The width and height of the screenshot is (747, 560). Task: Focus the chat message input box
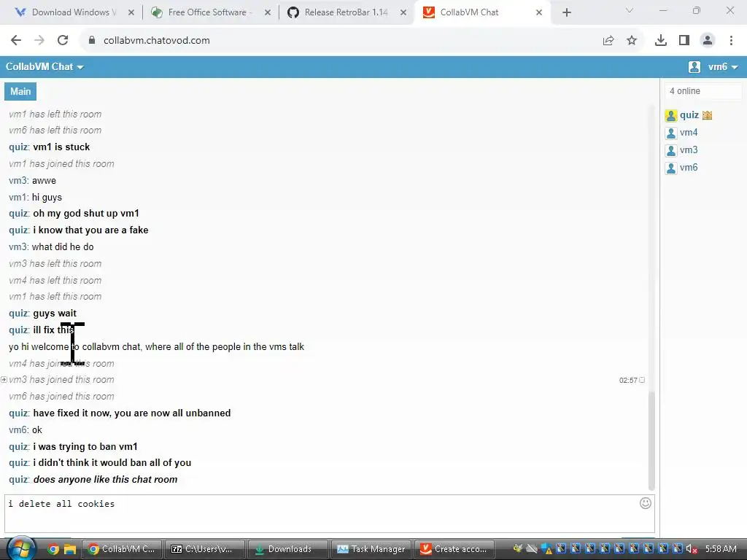point(329,514)
